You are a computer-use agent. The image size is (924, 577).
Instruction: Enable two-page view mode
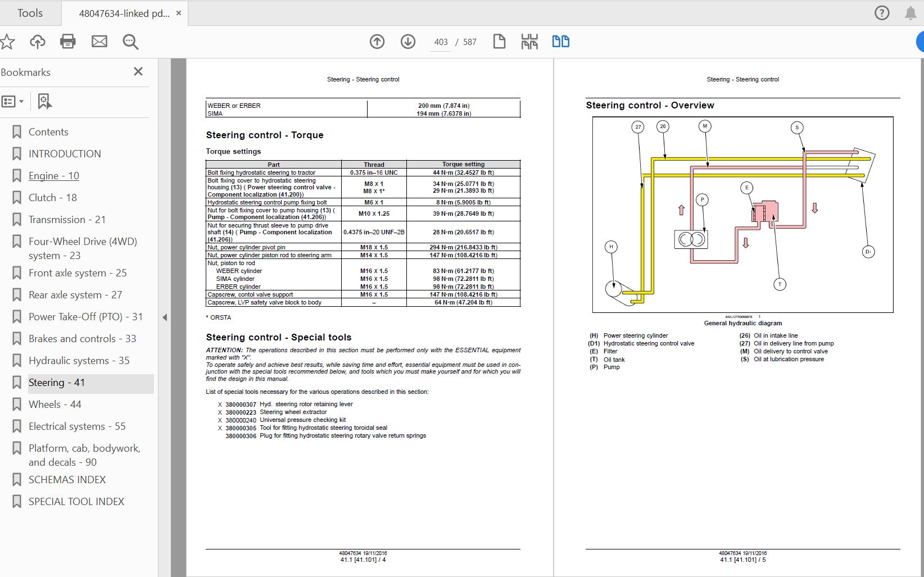560,42
